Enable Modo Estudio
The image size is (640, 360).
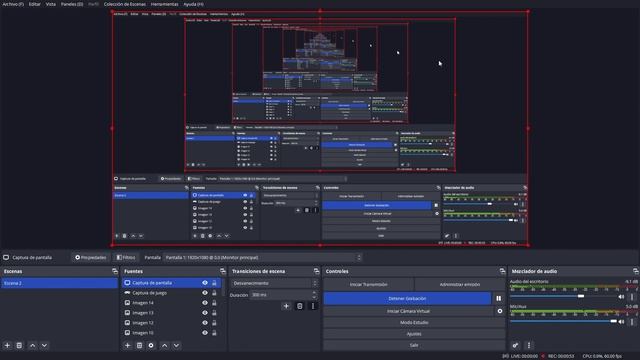[414, 322]
